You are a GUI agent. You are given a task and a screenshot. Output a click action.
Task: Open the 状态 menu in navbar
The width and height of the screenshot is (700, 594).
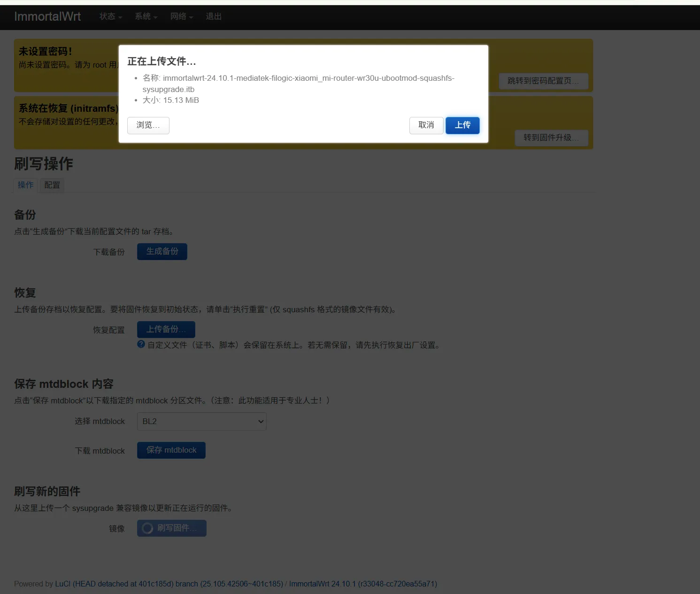[x=110, y=16]
